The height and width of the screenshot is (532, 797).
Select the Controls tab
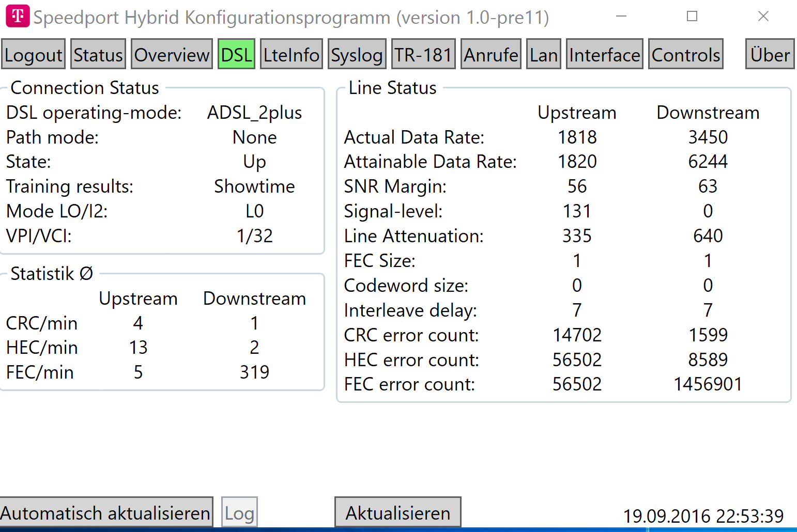pyautogui.click(x=685, y=54)
